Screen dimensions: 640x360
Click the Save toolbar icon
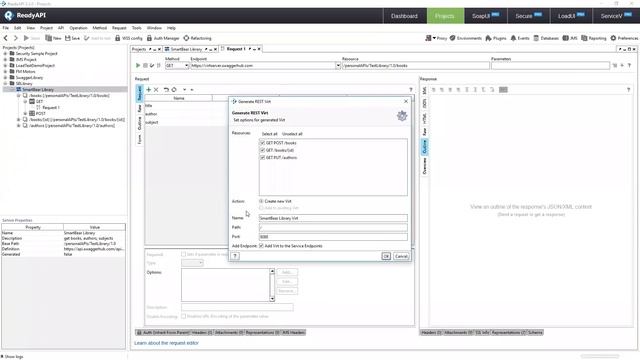tap(72, 38)
